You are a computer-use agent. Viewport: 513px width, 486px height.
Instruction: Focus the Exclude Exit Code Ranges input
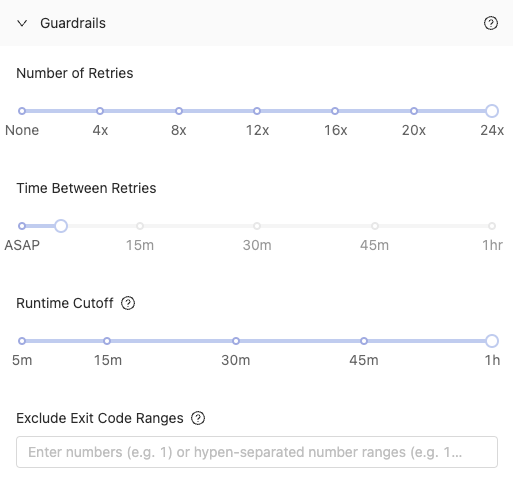[x=257, y=452]
